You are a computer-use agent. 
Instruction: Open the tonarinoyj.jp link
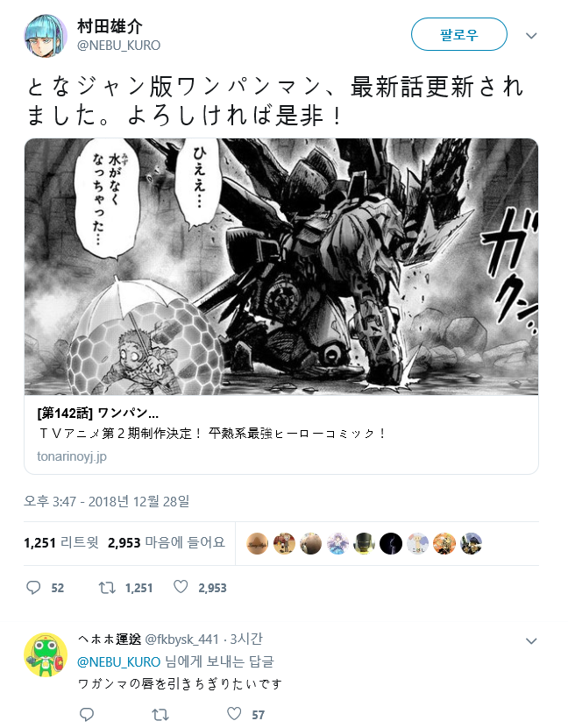click(72, 456)
